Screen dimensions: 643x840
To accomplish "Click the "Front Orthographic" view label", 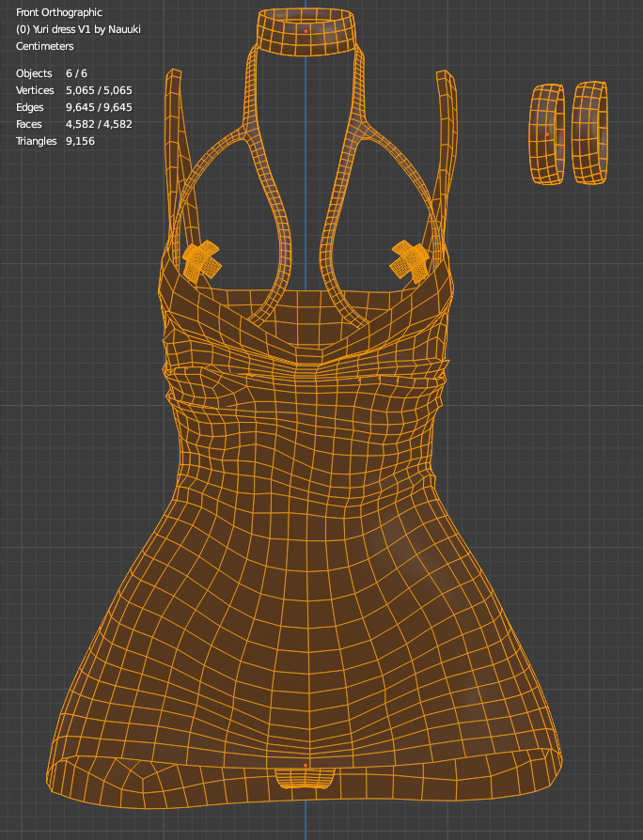I will click(59, 12).
